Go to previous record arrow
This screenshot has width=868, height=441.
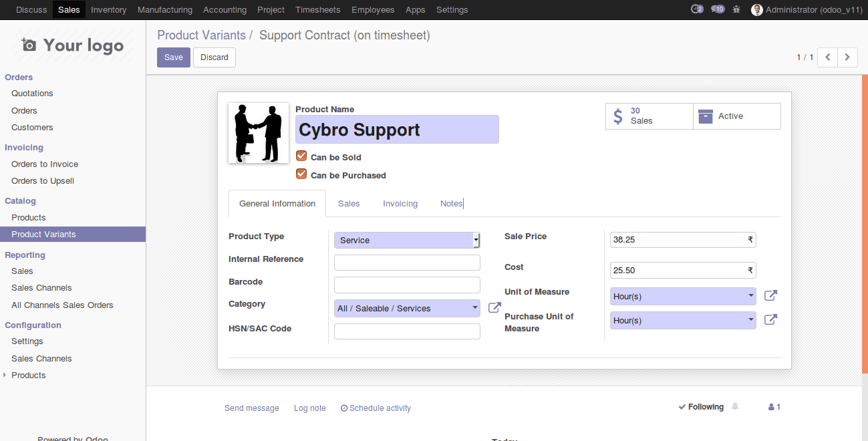tap(828, 57)
